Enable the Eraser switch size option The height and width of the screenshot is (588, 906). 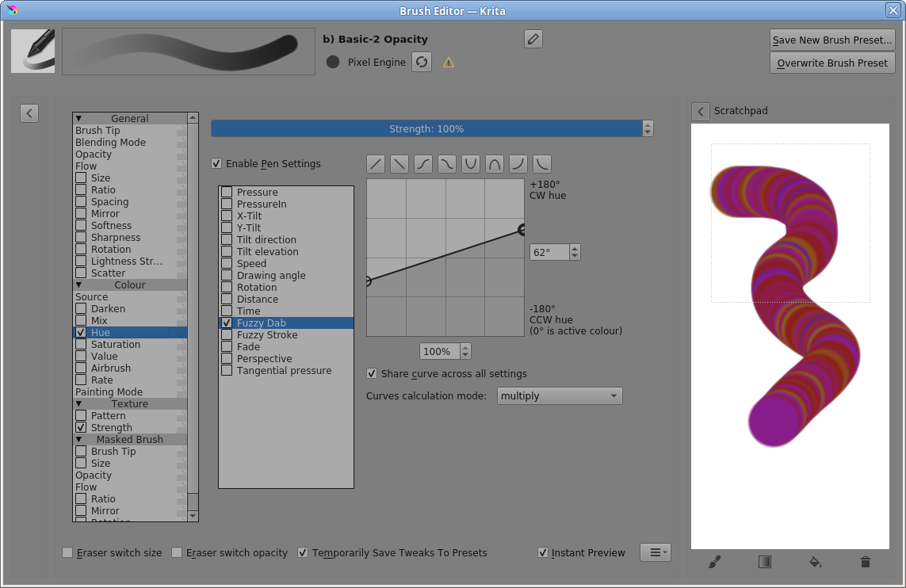tap(67, 552)
